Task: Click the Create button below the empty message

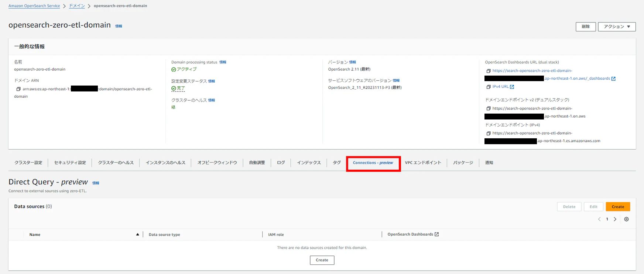Action: point(322,260)
